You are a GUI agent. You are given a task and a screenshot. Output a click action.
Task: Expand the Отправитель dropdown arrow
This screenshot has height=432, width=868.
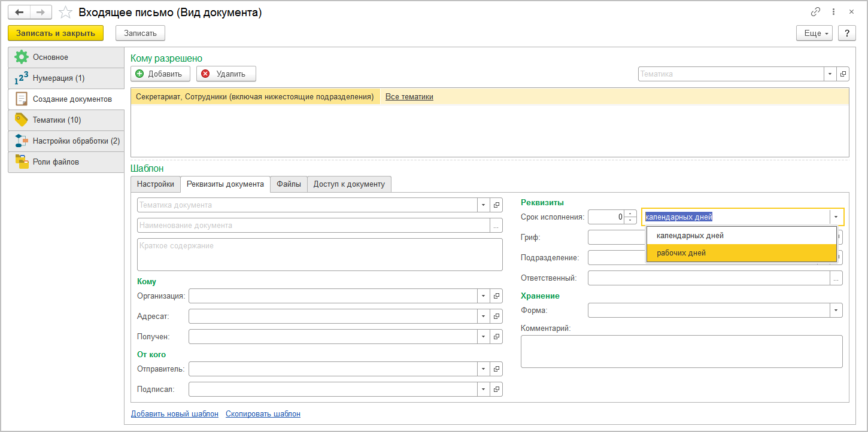click(483, 369)
